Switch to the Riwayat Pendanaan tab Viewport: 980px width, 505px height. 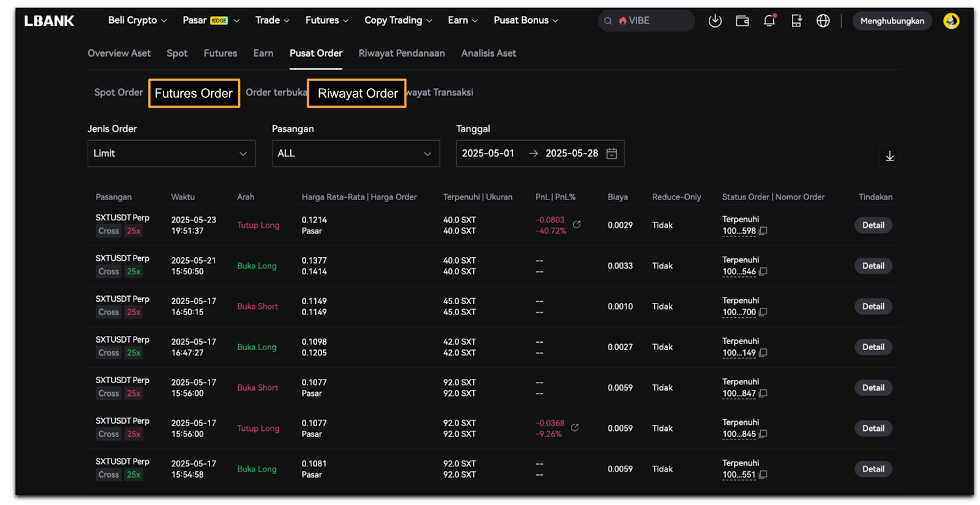(401, 53)
